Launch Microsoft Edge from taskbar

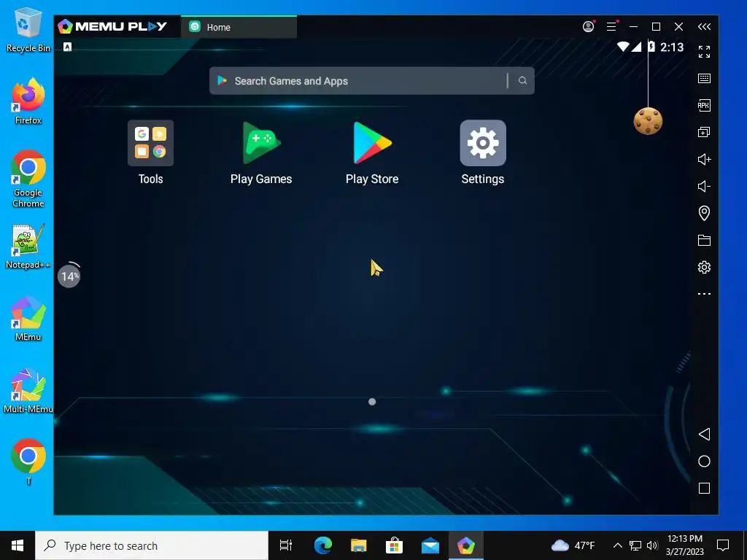point(322,545)
